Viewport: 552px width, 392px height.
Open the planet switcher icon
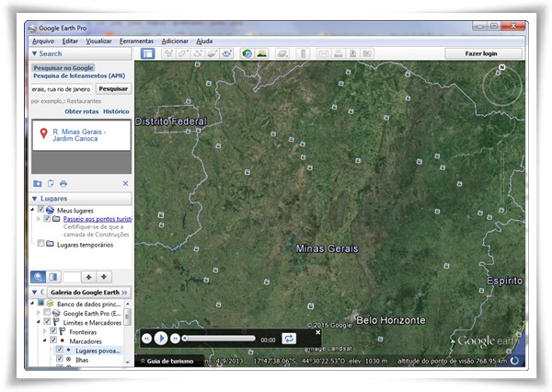tap(282, 53)
